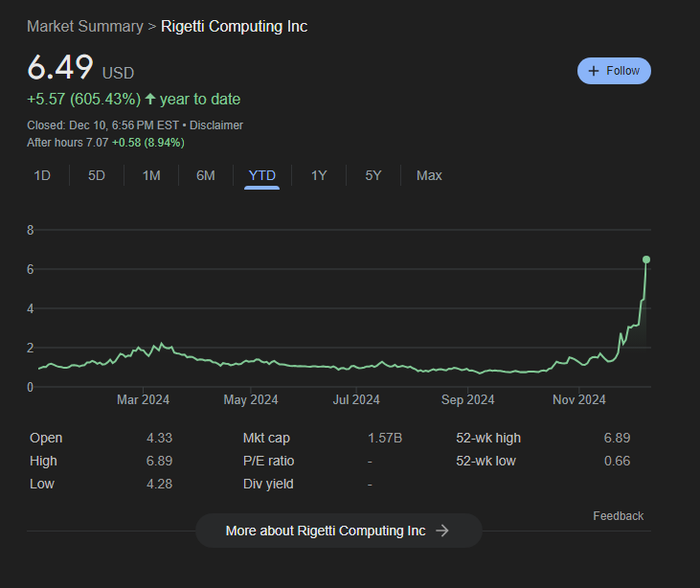Click the Sep 2024 axis label
This screenshot has width=700, height=588.
coord(467,399)
